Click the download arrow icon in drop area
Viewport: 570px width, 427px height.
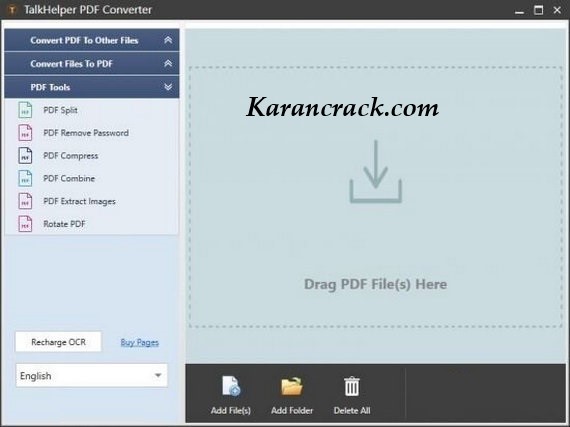tap(376, 172)
